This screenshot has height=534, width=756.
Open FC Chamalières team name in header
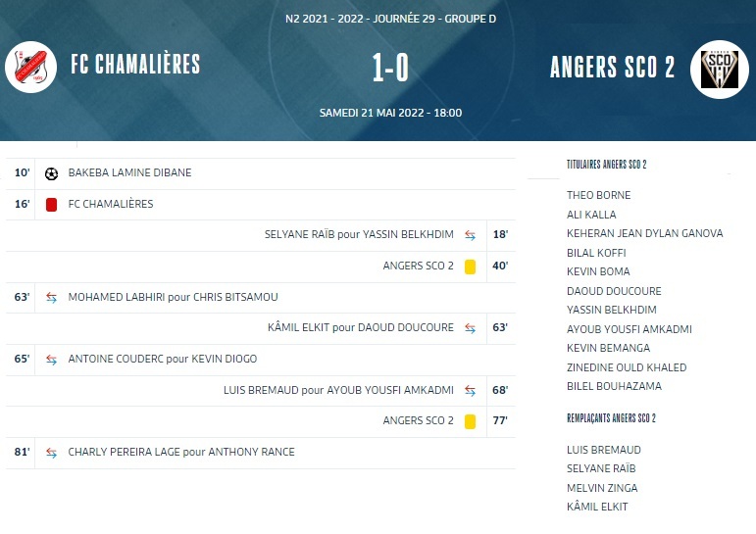pyautogui.click(x=135, y=65)
